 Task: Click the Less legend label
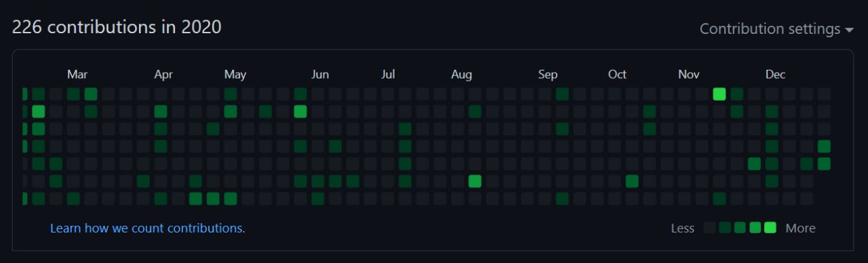pyautogui.click(x=683, y=228)
